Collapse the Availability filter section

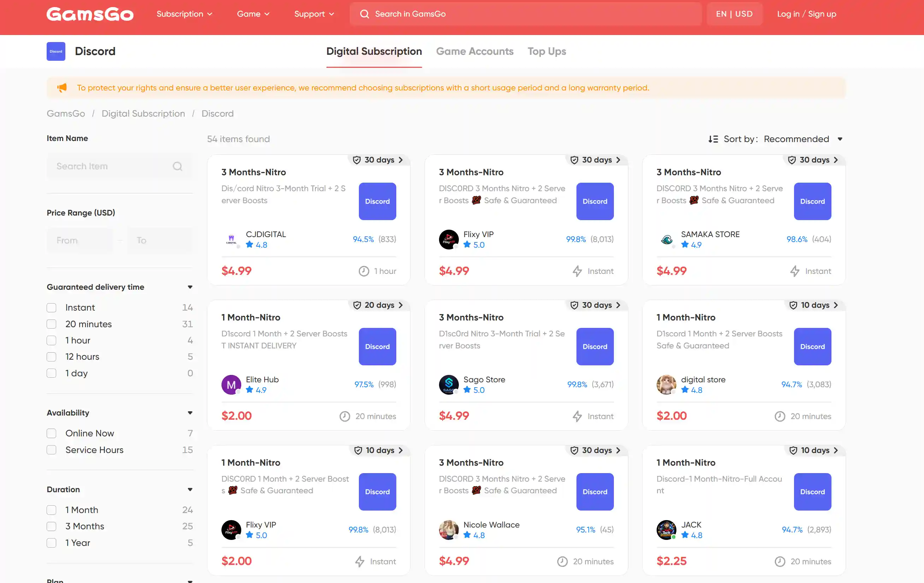coord(190,413)
